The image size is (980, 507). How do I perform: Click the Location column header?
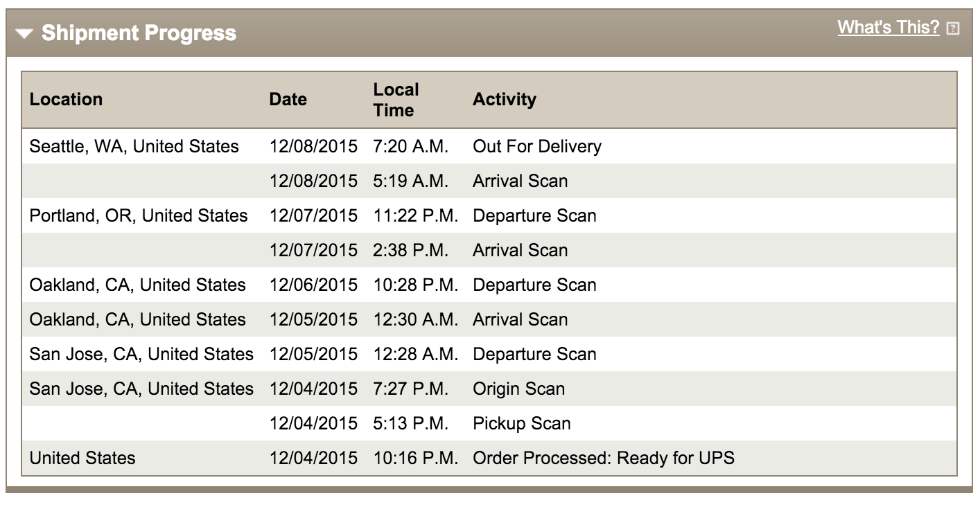coord(66,100)
